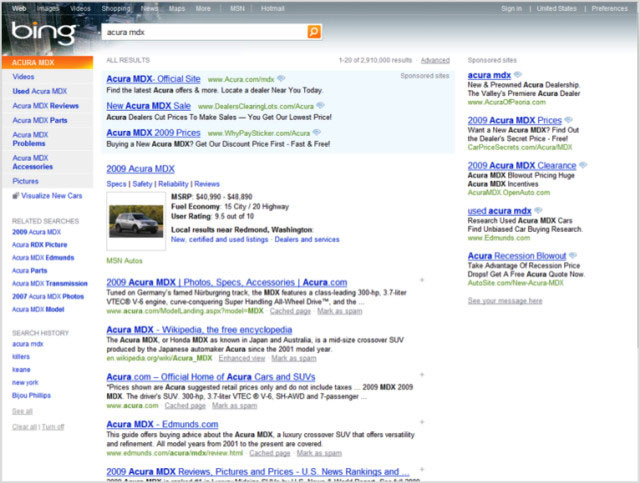Viewport: 640px width, 483px height.
Task: Open the '2009 Acura MDX' instant answer title
Action: [140, 169]
